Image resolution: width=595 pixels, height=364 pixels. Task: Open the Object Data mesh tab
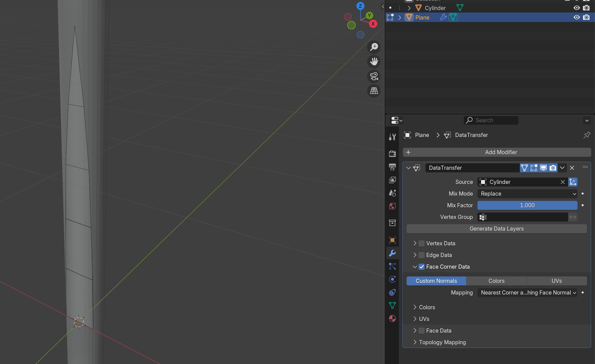[392, 305]
